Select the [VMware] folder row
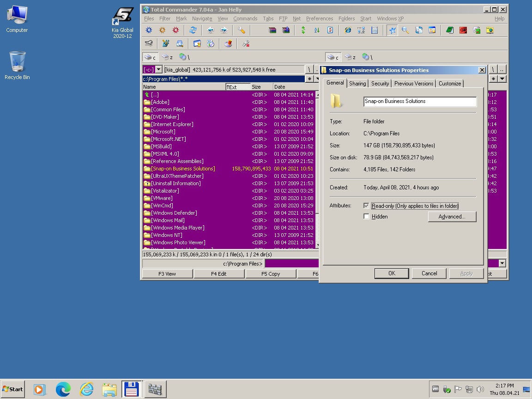The image size is (532, 399). point(229,198)
